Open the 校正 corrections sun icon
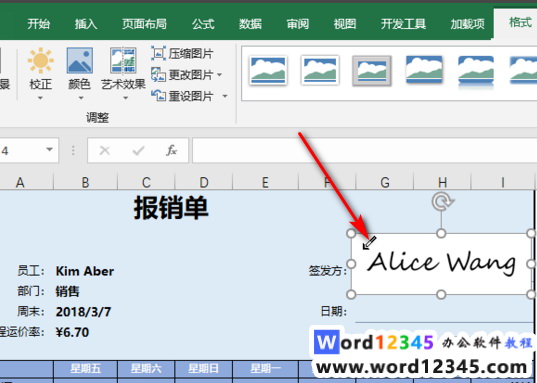Image resolution: width=537 pixels, height=383 pixels. pos(40,61)
